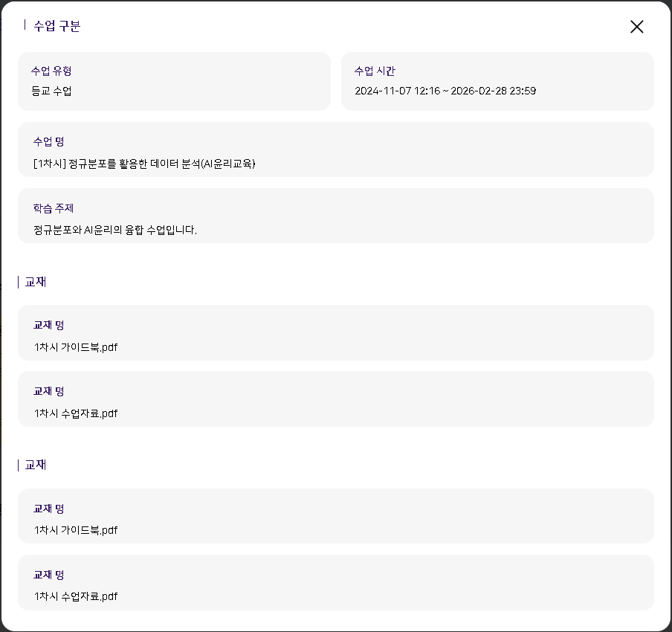Viewport: 672px width, 632px height.
Task: Open 1차시 수업자료.pdf in the second 교재 section
Action: pos(76,596)
